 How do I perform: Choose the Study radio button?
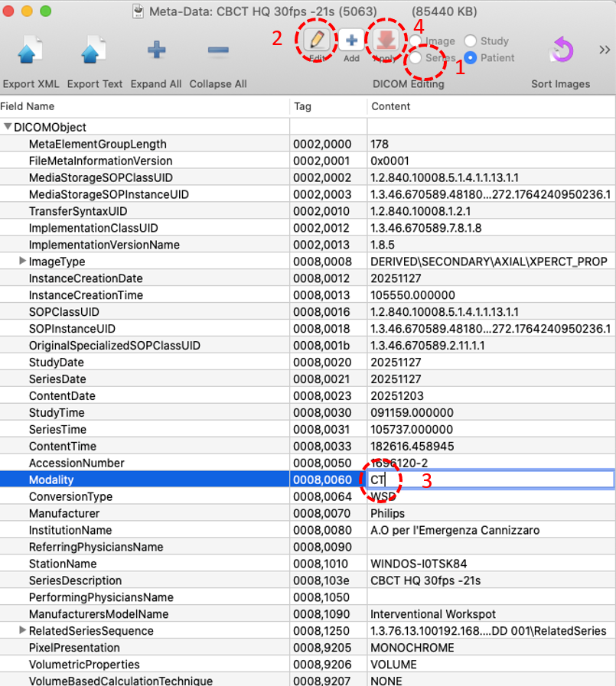coord(471,41)
